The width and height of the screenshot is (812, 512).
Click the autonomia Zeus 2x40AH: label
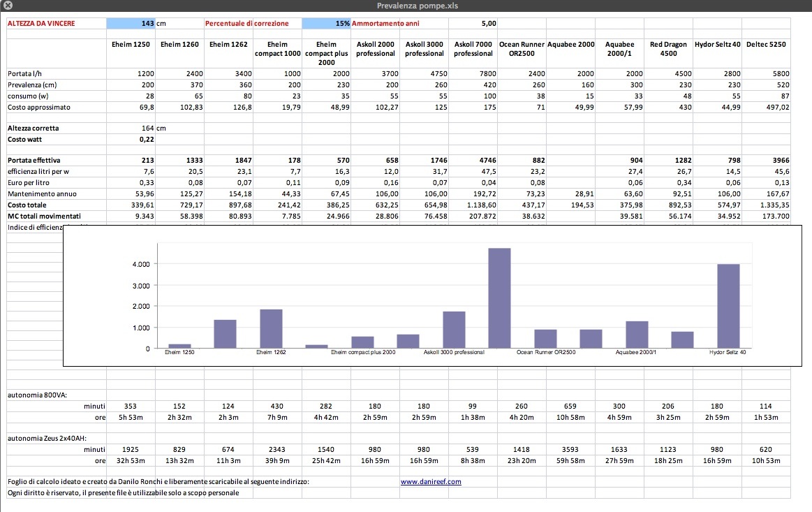[47, 439]
